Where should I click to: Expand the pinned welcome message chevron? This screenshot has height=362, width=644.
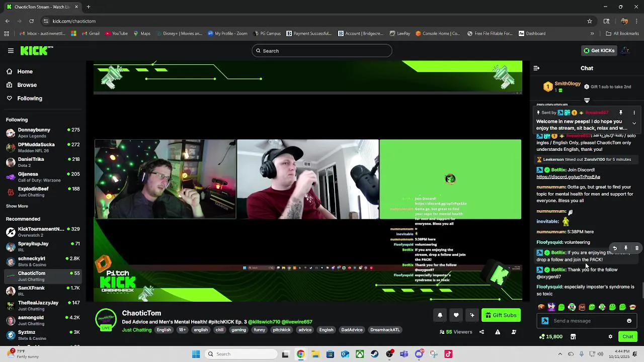pos(634,123)
